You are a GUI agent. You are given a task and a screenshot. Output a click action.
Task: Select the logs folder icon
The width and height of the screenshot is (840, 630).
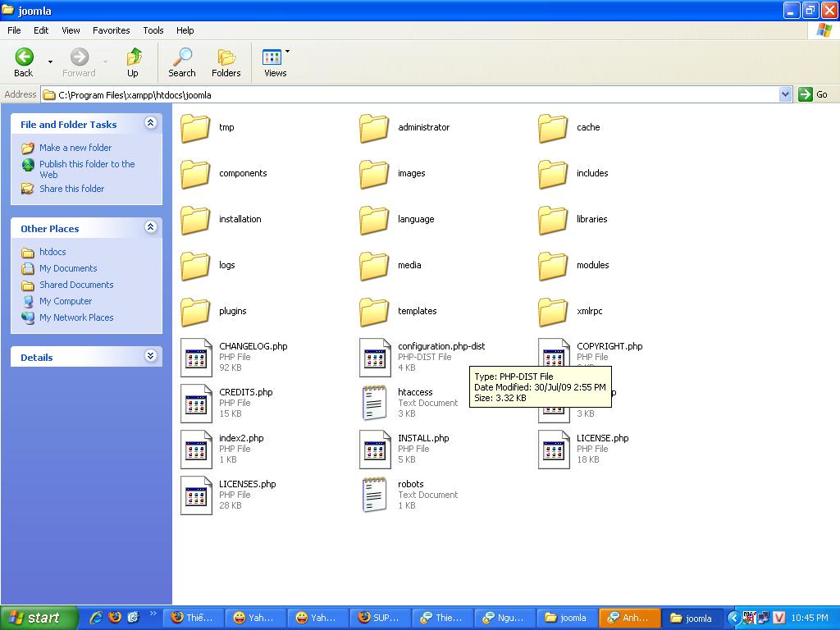[x=195, y=266]
